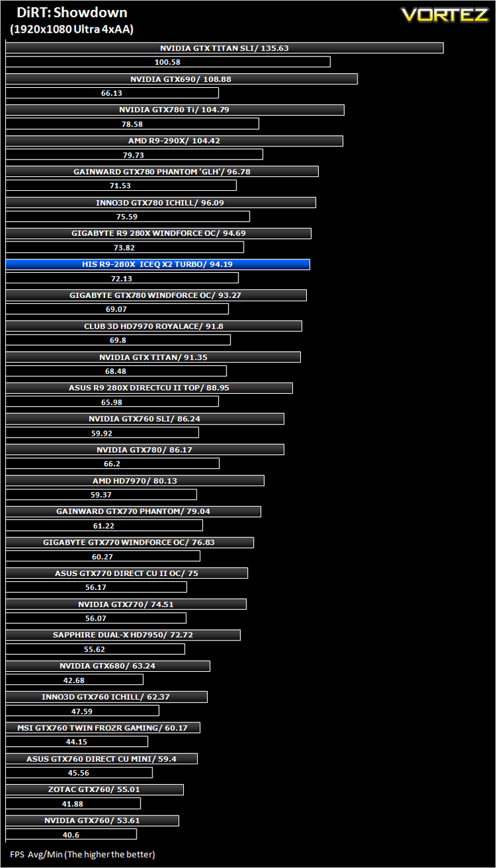
Task: Select the 66.13 minimum FPS value
Action: (112, 93)
